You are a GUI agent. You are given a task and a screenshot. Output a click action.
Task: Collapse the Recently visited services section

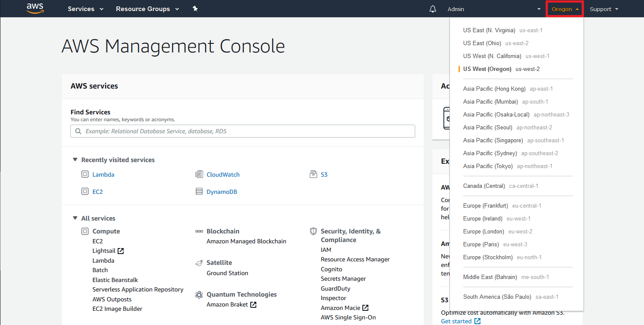click(75, 159)
